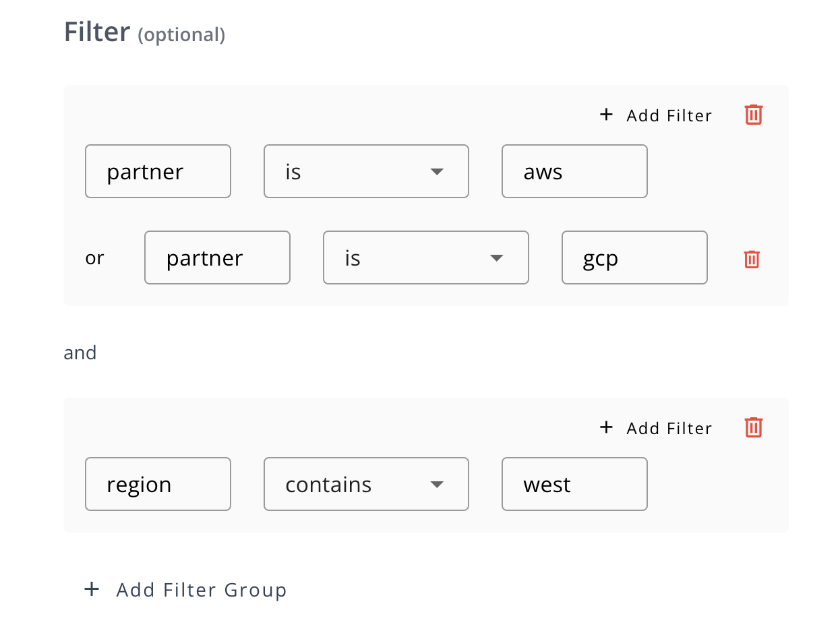Screen dimensions: 840x635
Task: Click the Add Filter Group label
Action: tap(202, 591)
